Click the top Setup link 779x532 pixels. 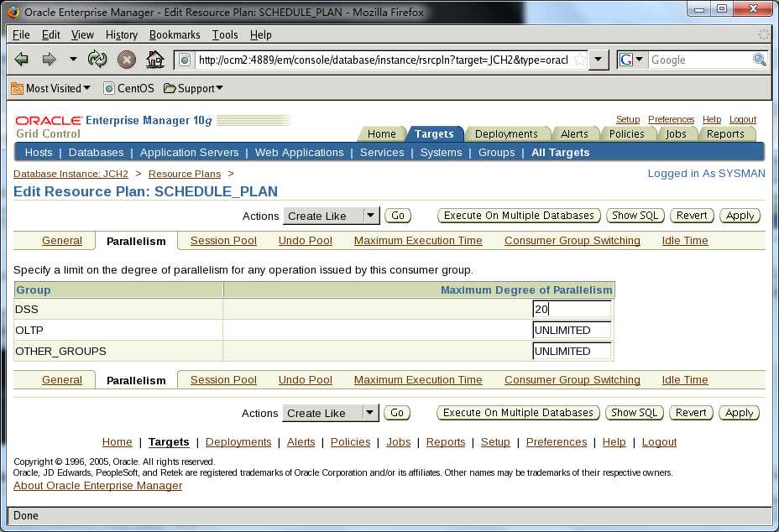(627, 119)
